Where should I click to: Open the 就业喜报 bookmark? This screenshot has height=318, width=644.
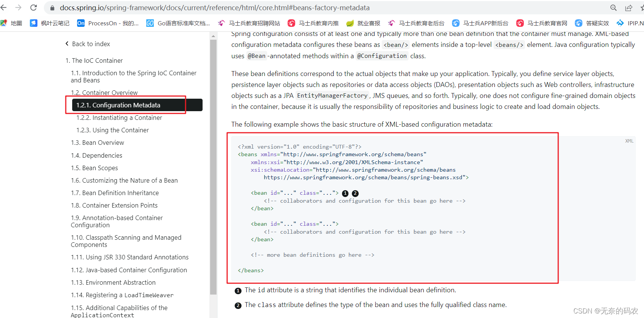363,23
